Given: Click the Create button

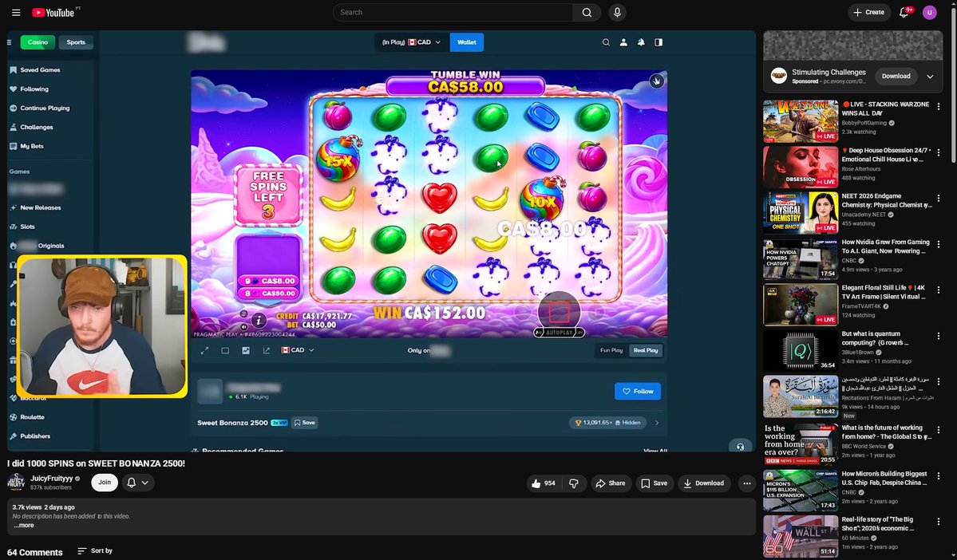Looking at the screenshot, I should [868, 12].
